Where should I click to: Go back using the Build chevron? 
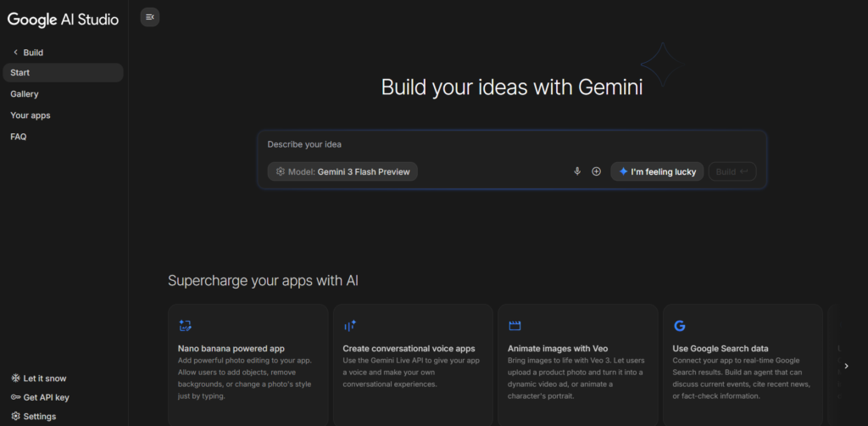15,53
